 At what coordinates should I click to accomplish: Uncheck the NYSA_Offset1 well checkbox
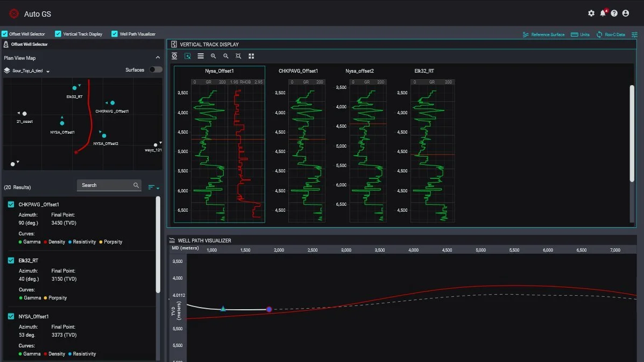click(x=11, y=316)
